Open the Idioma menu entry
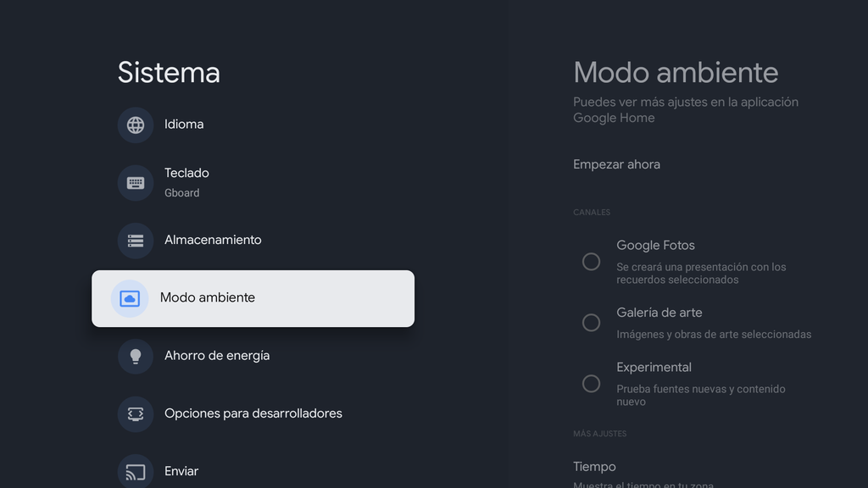Image resolution: width=868 pixels, height=488 pixels. point(253,125)
